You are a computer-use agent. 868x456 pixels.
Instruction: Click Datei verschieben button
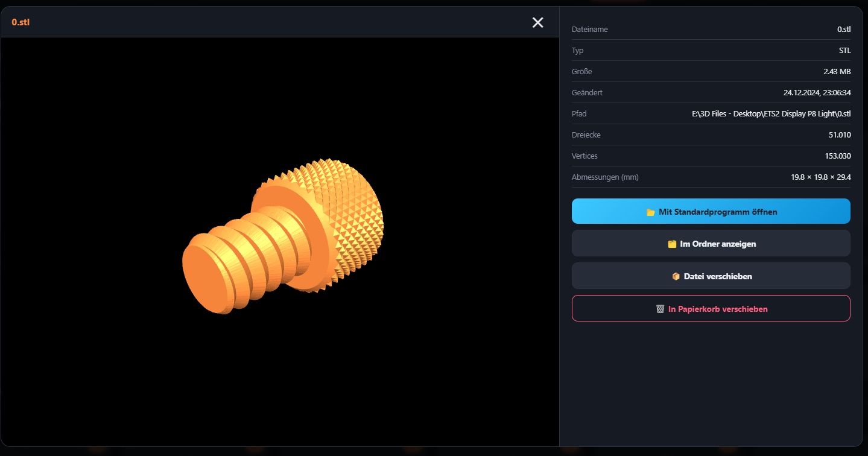tap(711, 276)
